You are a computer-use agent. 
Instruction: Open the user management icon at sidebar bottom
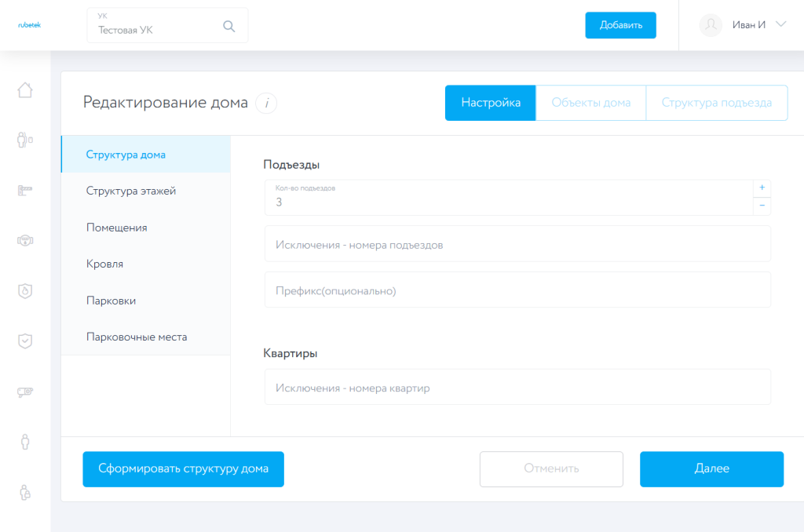point(24,490)
